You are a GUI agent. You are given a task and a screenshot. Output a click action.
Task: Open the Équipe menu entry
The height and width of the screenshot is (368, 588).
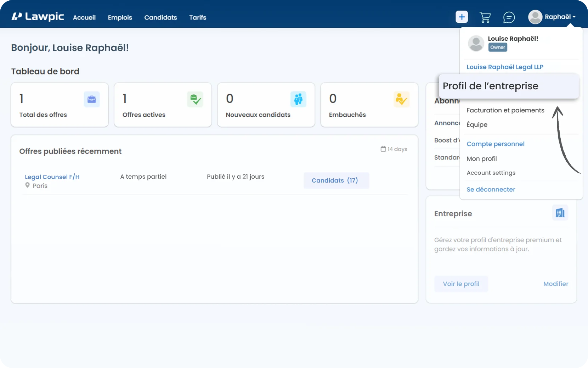pyautogui.click(x=477, y=124)
